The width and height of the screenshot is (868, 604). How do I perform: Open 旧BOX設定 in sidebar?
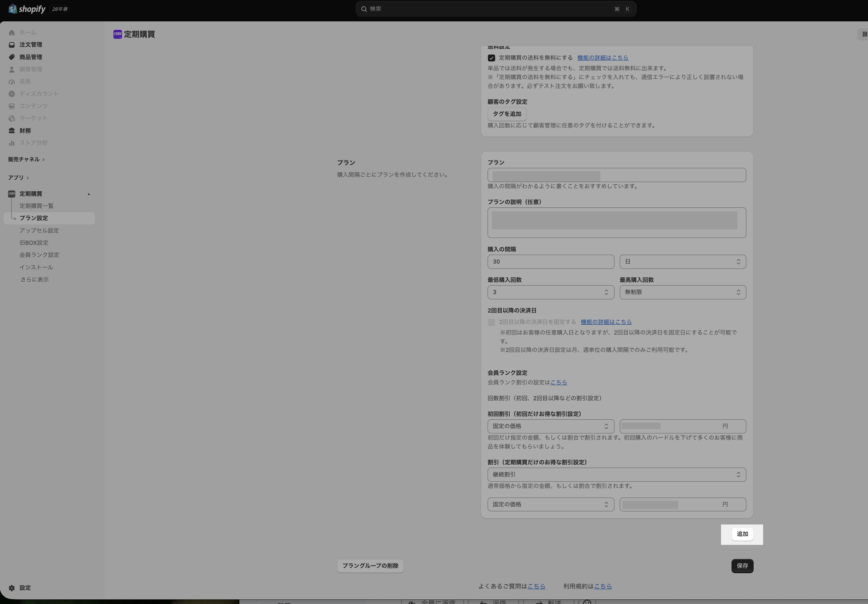pos(34,243)
